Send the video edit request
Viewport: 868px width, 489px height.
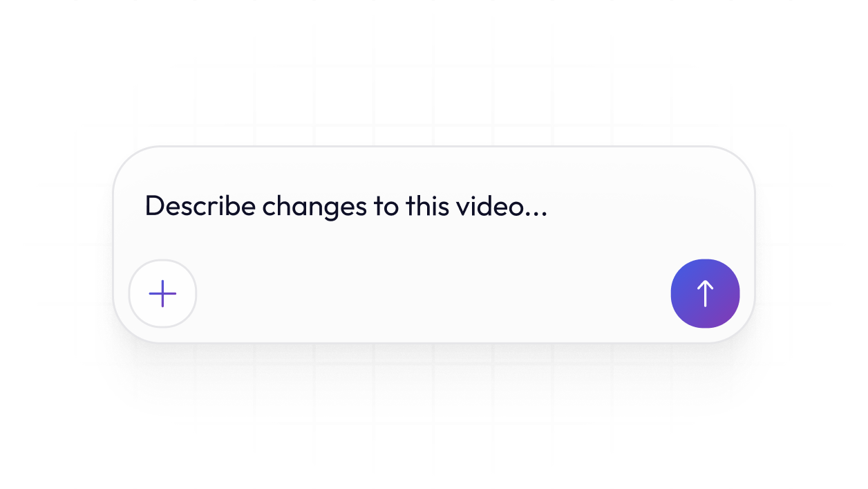coord(705,294)
